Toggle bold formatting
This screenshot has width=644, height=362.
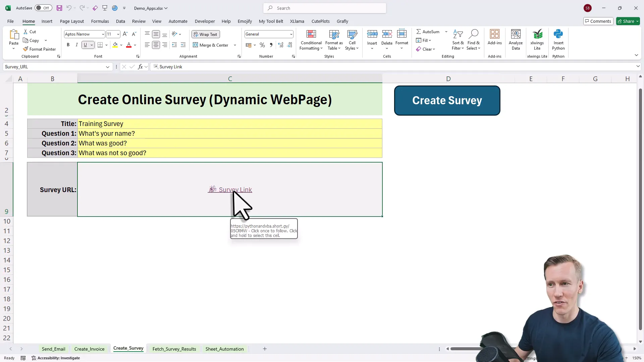click(x=68, y=45)
